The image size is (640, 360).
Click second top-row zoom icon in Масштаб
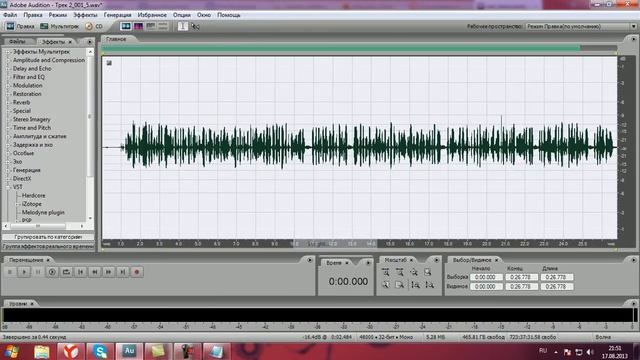click(400, 272)
